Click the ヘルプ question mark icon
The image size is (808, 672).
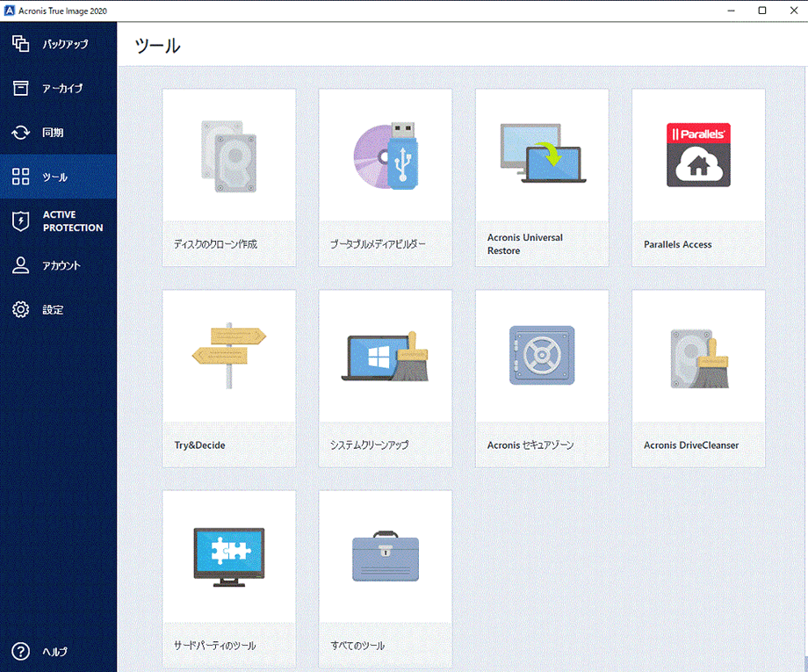click(20, 652)
